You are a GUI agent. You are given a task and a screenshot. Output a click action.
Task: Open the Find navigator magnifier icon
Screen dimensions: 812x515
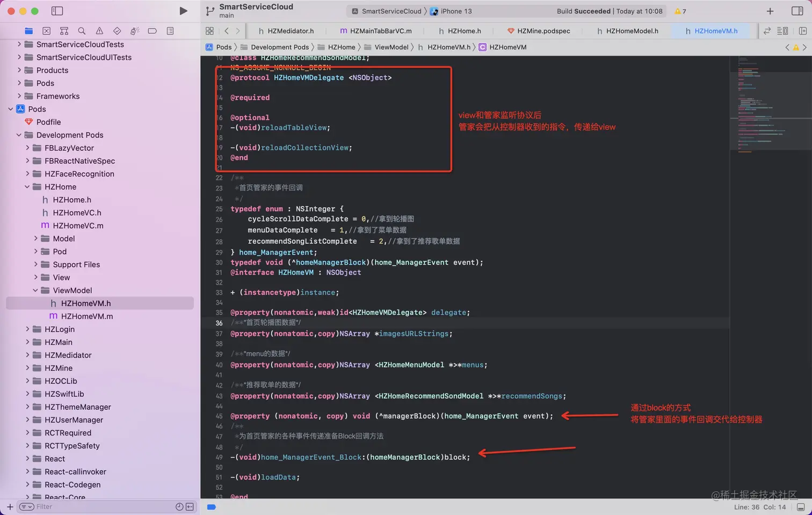(x=82, y=31)
